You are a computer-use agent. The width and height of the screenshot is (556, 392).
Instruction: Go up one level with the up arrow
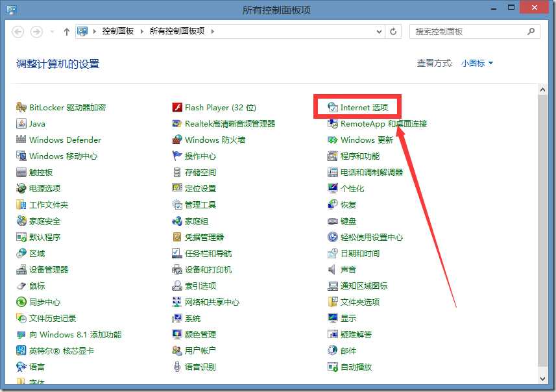67,32
